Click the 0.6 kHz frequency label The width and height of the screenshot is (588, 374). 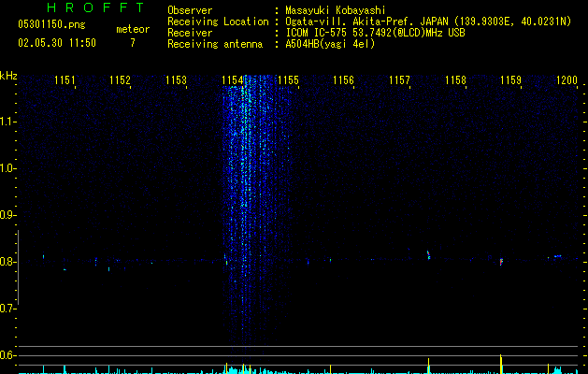point(7,355)
